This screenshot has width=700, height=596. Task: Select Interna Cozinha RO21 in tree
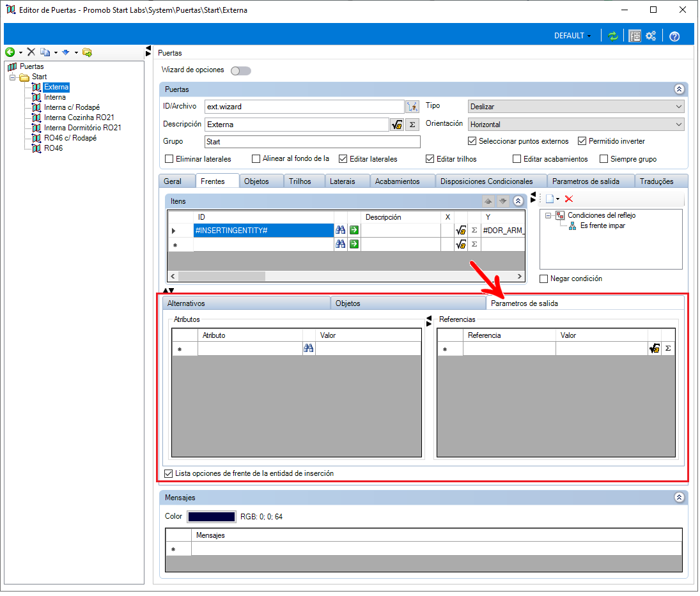(x=79, y=118)
